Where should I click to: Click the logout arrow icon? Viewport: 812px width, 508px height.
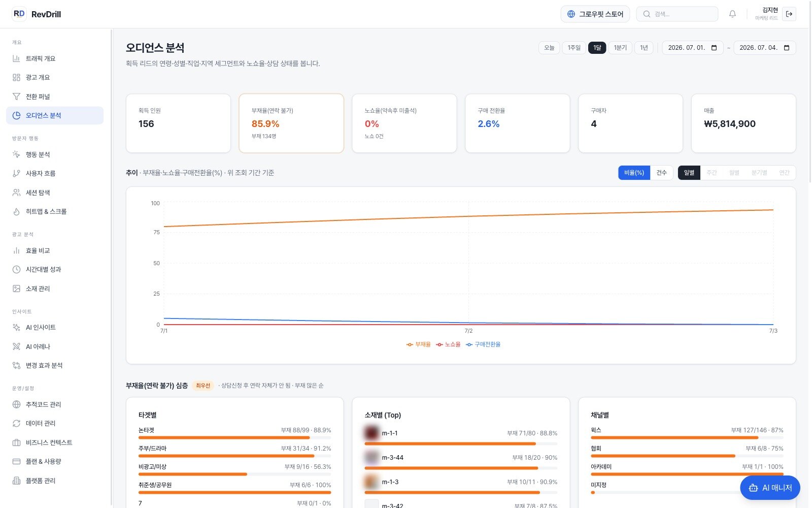789,14
